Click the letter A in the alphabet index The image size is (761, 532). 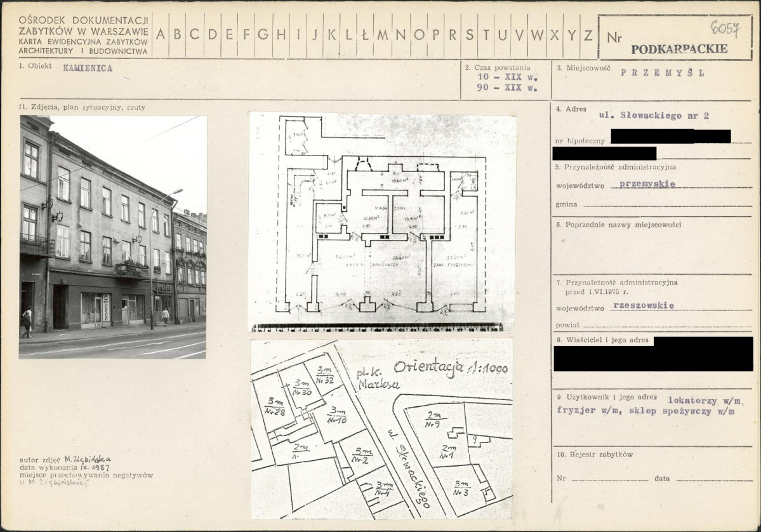pos(160,35)
